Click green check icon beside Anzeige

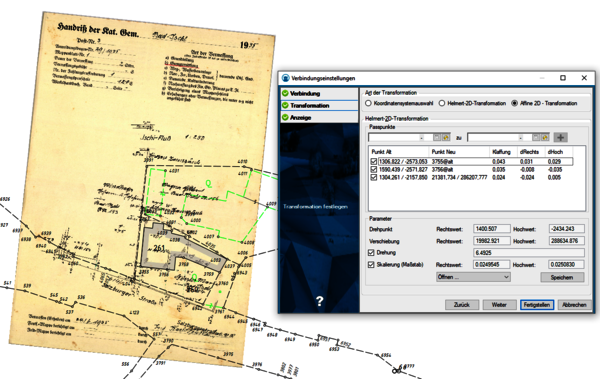pos(285,118)
